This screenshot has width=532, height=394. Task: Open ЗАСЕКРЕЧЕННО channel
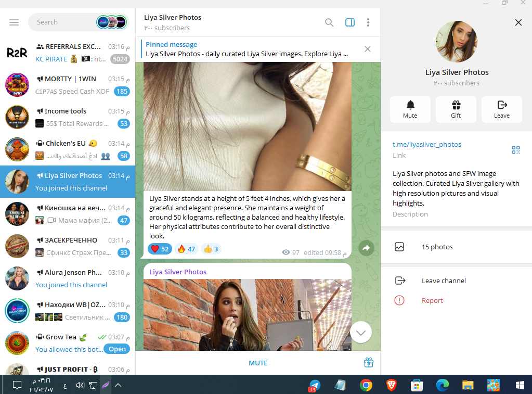click(68, 246)
